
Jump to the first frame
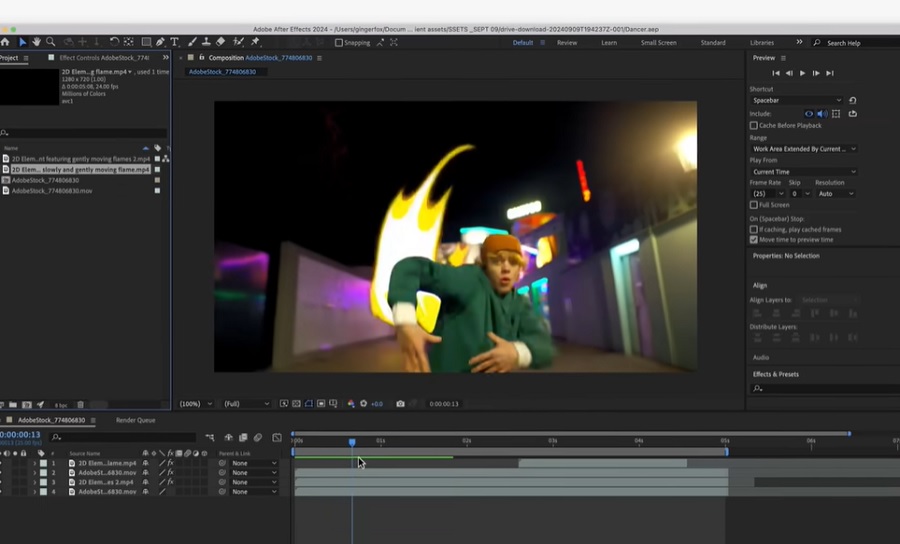[775, 73]
